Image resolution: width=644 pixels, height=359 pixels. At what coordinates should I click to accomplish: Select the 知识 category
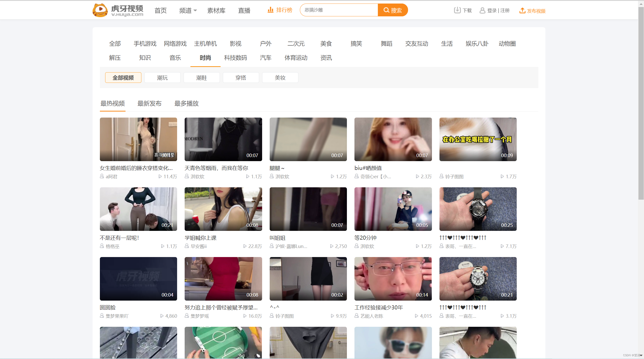145,58
